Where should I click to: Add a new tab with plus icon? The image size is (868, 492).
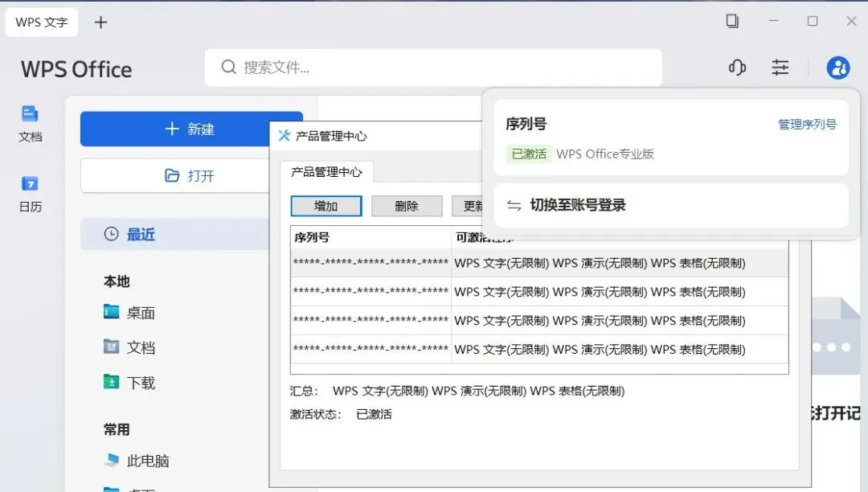100,23
